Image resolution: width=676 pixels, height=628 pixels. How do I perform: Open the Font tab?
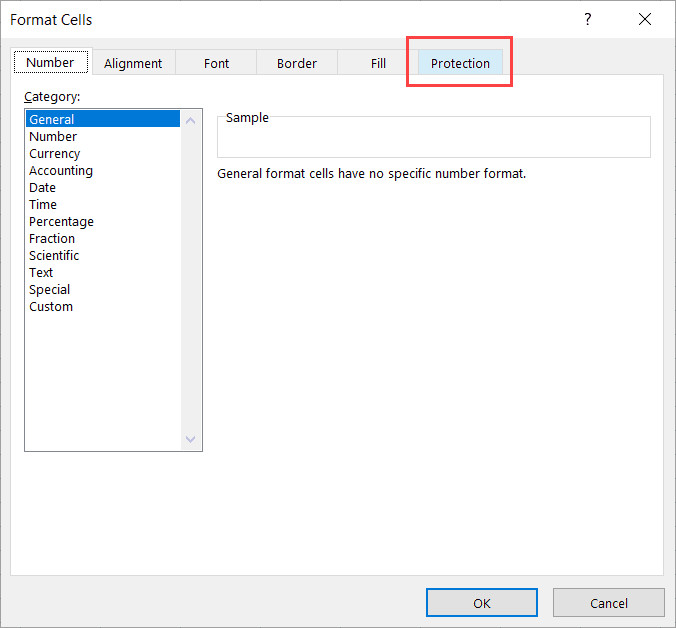coord(216,63)
